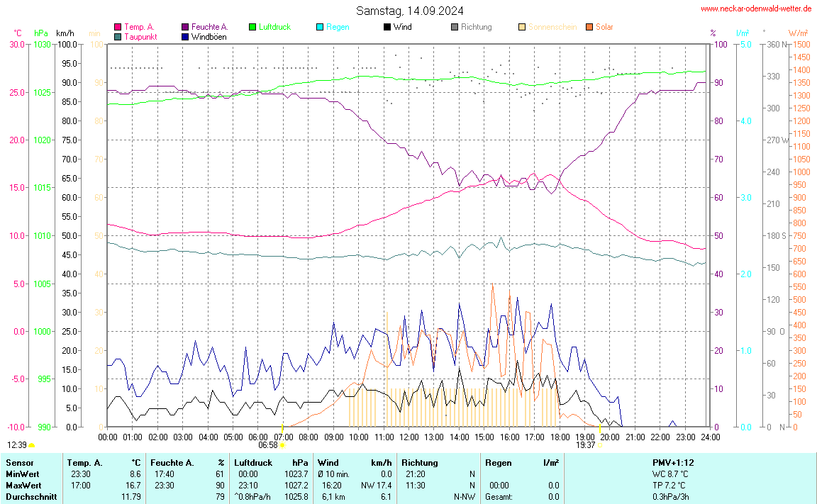Click the sunset icon next to 19:37
The height and width of the screenshot is (504, 817).
tap(600, 446)
